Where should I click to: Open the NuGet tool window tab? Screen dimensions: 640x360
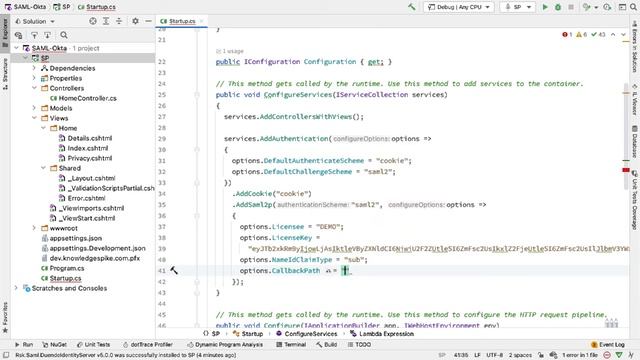(54, 344)
